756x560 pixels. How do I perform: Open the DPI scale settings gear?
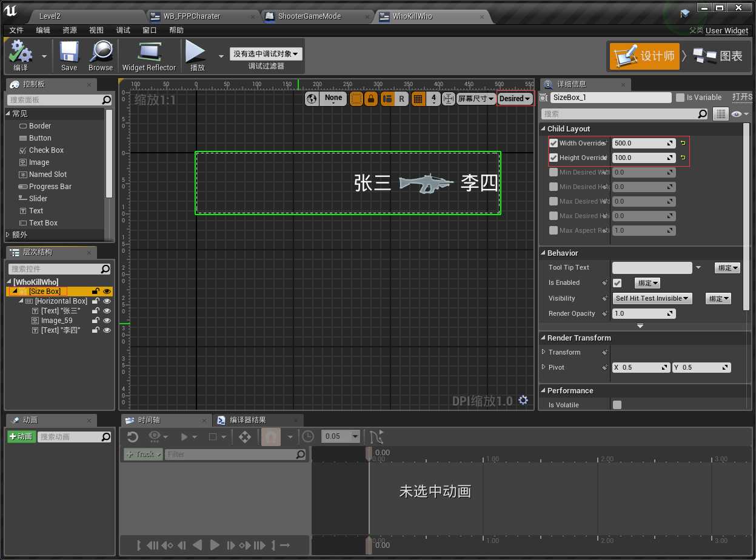click(524, 401)
